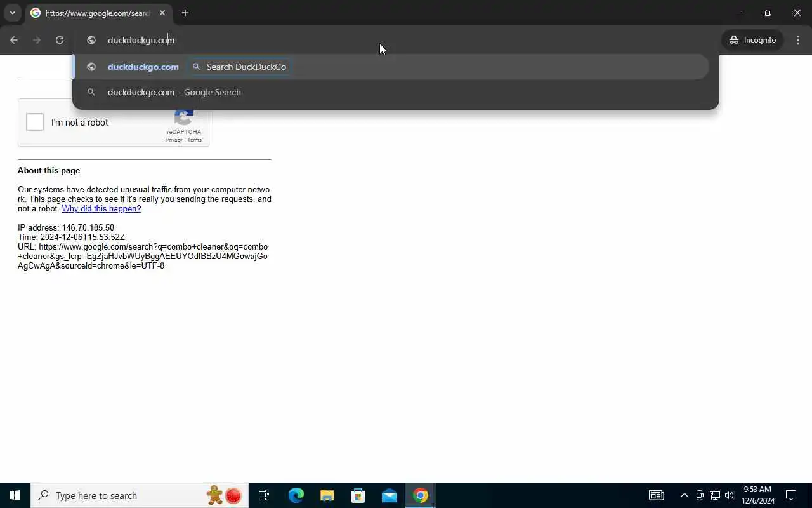The image size is (812, 508).
Task: Select the google.com search tab
Action: (98, 13)
